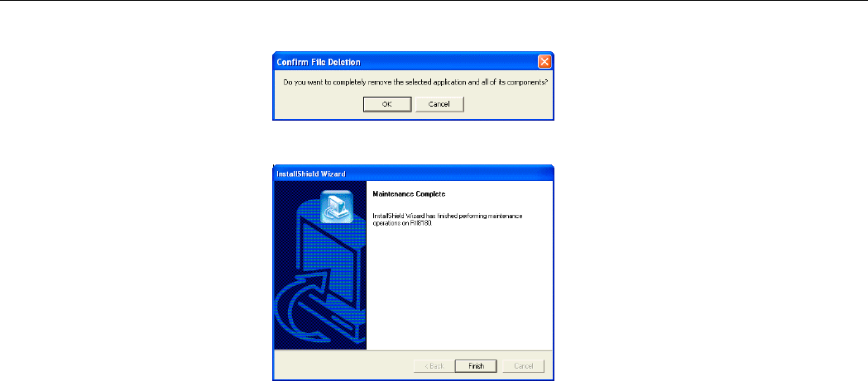Click the Rtl8180 product name text
868x381 pixels.
click(420, 222)
